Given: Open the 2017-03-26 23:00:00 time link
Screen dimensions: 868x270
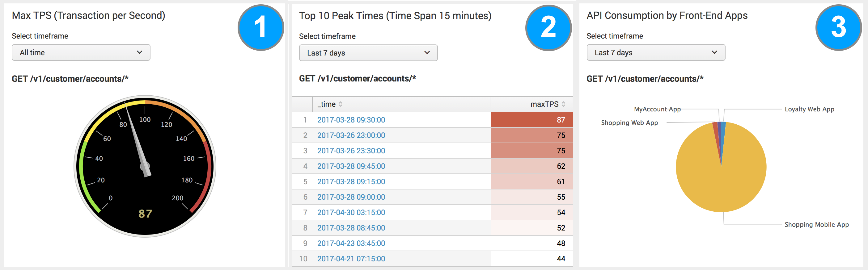Looking at the screenshot, I should pyautogui.click(x=351, y=135).
